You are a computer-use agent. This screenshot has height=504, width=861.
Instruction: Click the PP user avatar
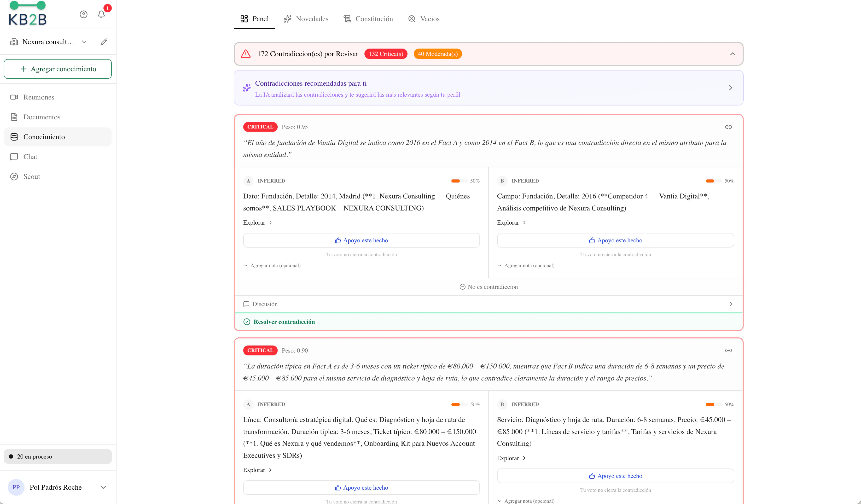point(16,487)
